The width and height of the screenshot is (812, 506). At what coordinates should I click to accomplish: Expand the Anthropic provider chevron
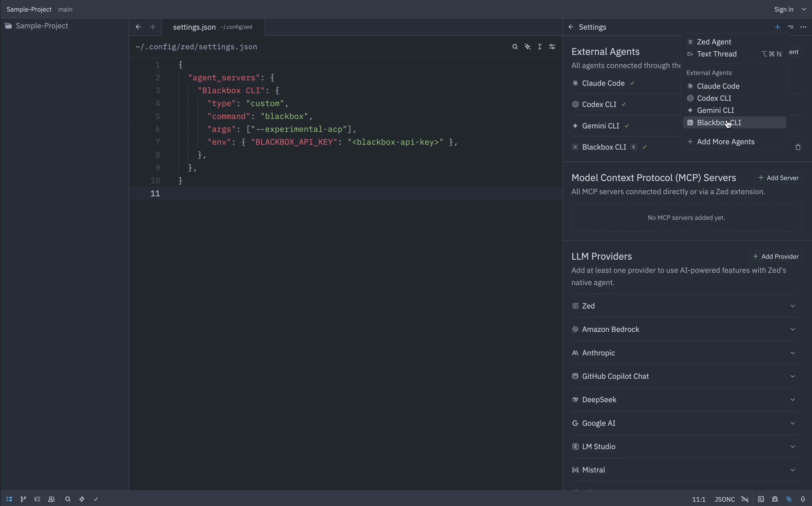point(793,353)
